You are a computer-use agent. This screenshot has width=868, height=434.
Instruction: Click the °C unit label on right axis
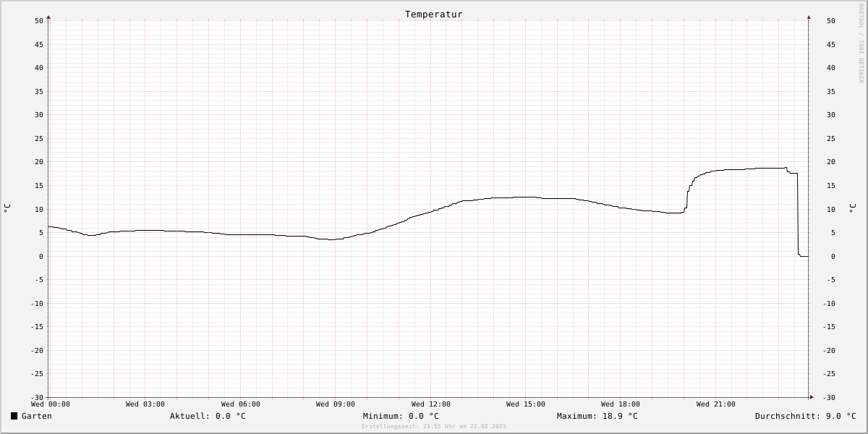click(851, 208)
